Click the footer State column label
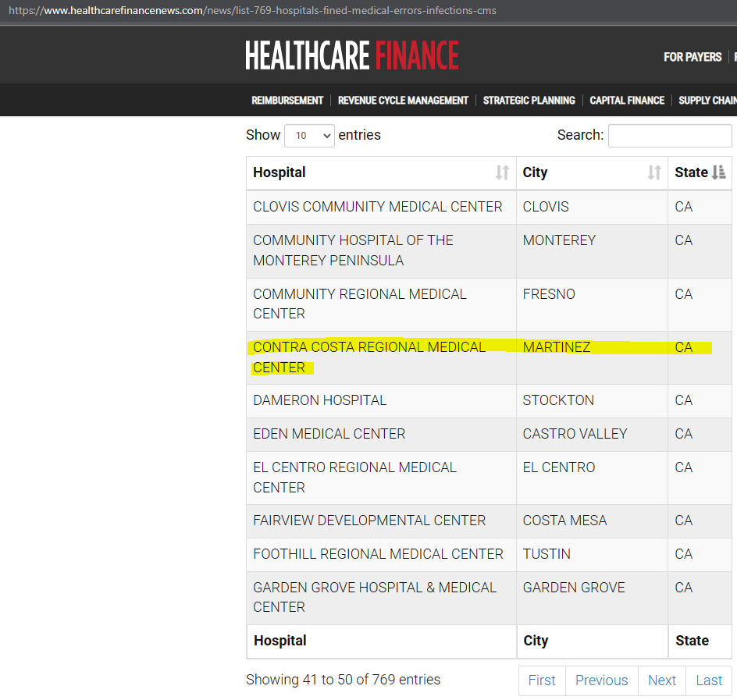Image resolution: width=737 pixels, height=700 pixels. tap(692, 641)
